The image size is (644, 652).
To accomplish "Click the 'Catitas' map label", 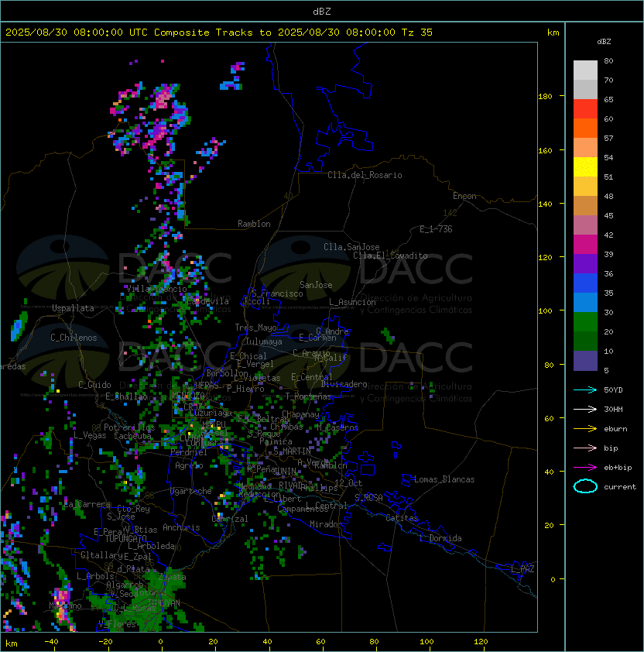I will 402,518.
